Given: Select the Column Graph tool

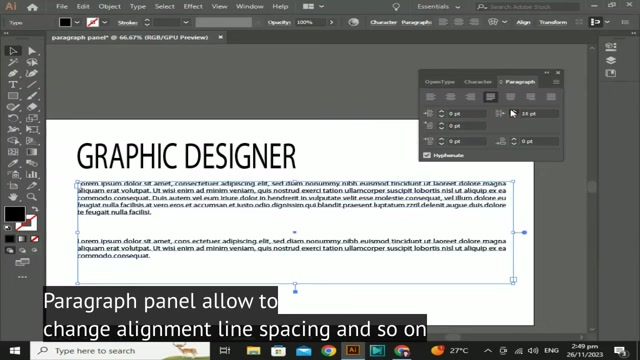Looking at the screenshot, I should point(32,174).
